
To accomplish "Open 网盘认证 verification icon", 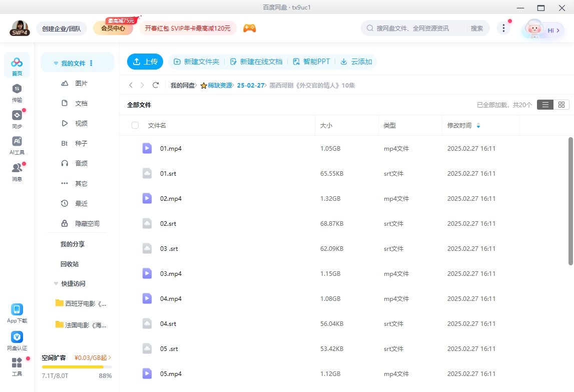I will tap(17, 337).
